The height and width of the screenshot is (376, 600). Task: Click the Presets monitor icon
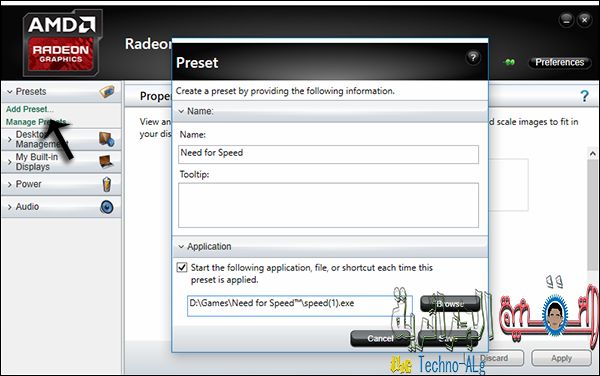107,92
